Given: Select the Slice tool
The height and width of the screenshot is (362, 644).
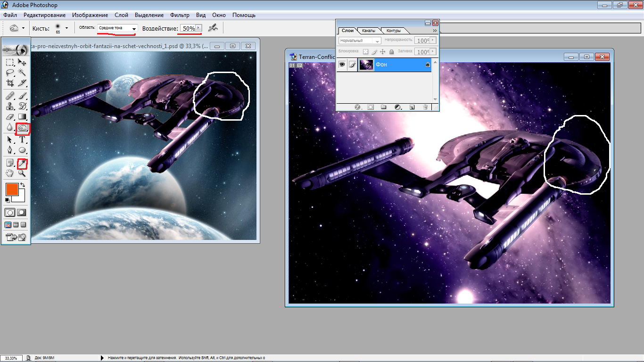Looking at the screenshot, I should tap(22, 83).
